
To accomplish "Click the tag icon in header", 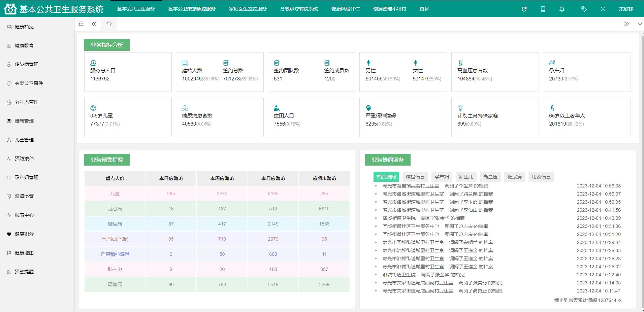I will point(584,9).
